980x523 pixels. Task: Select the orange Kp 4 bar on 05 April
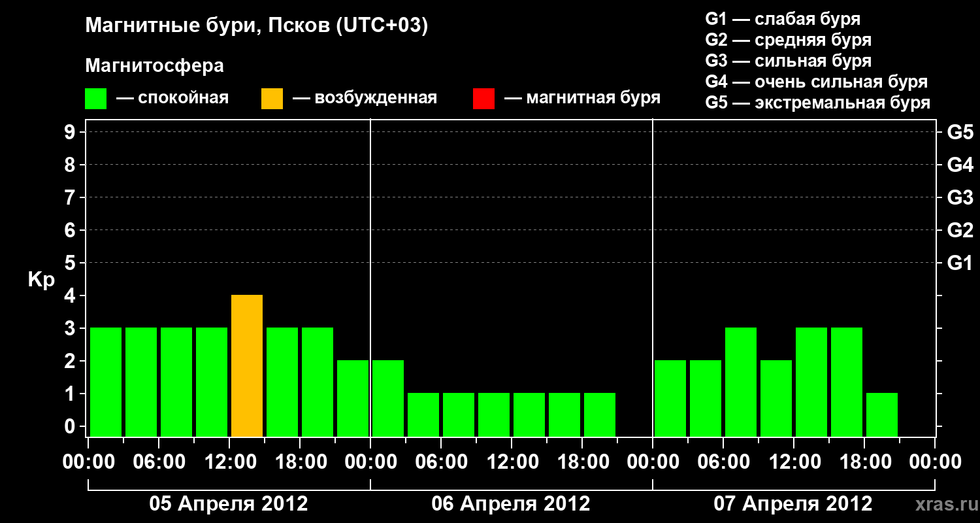(x=247, y=366)
